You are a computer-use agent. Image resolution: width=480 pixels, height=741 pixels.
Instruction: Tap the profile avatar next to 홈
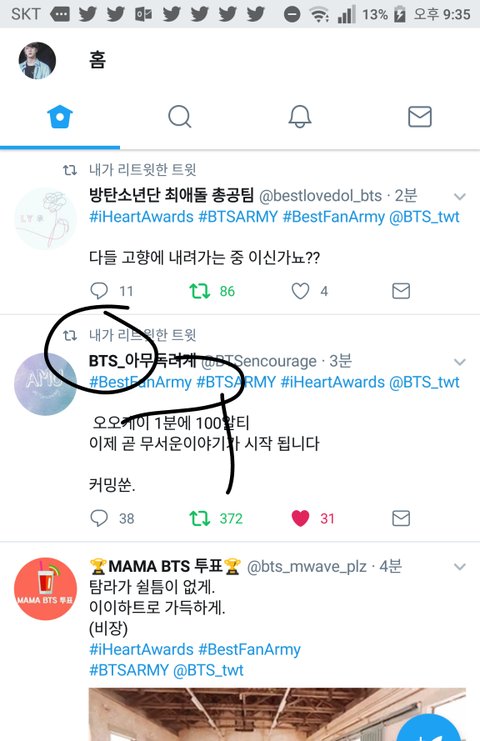coord(37,60)
